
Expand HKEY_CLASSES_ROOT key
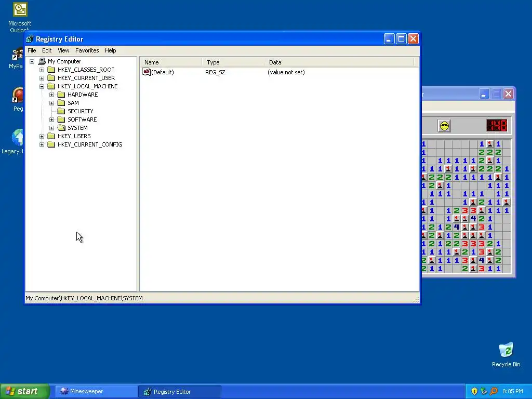tap(42, 70)
